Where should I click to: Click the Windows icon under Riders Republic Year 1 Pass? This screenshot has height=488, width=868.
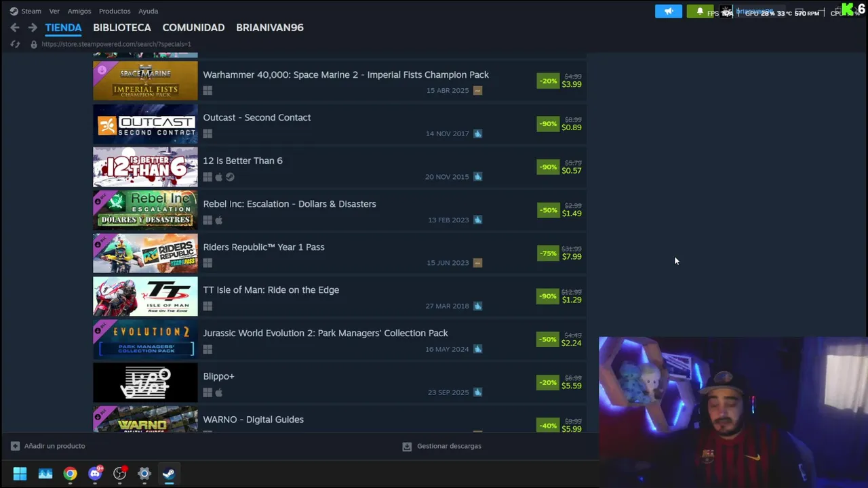point(208,263)
